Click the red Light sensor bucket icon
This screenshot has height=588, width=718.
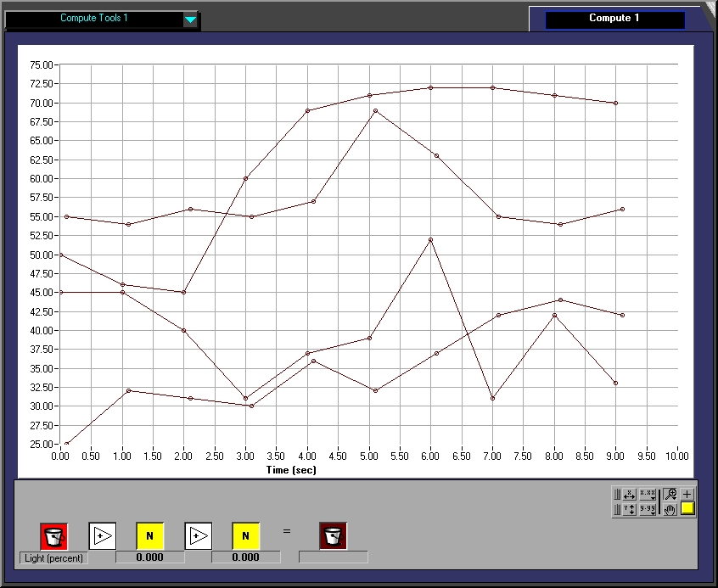click(x=53, y=535)
